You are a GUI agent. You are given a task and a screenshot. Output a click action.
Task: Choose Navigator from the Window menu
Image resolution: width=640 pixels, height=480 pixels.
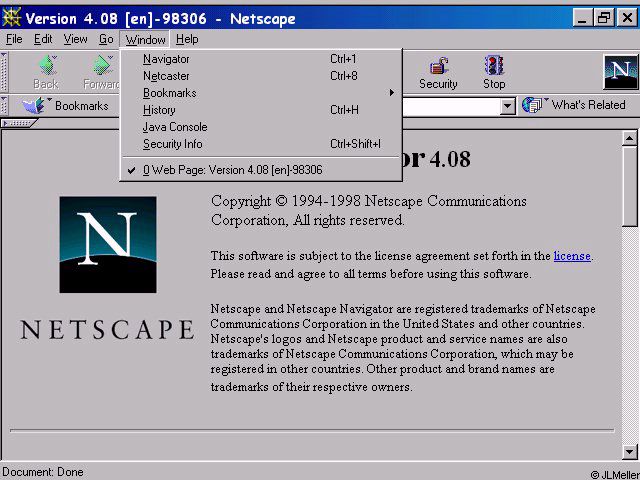[x=261, y=59]
